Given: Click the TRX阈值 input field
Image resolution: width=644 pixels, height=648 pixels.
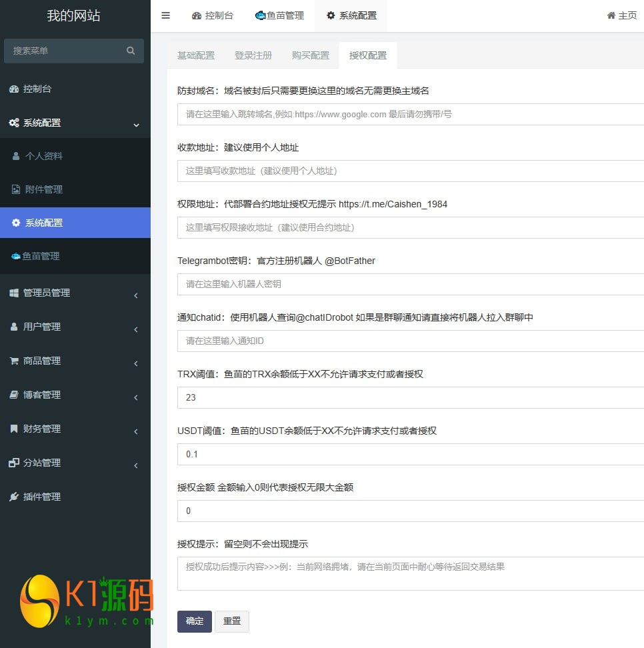Looking at the screenshot, I should (410, 397).
